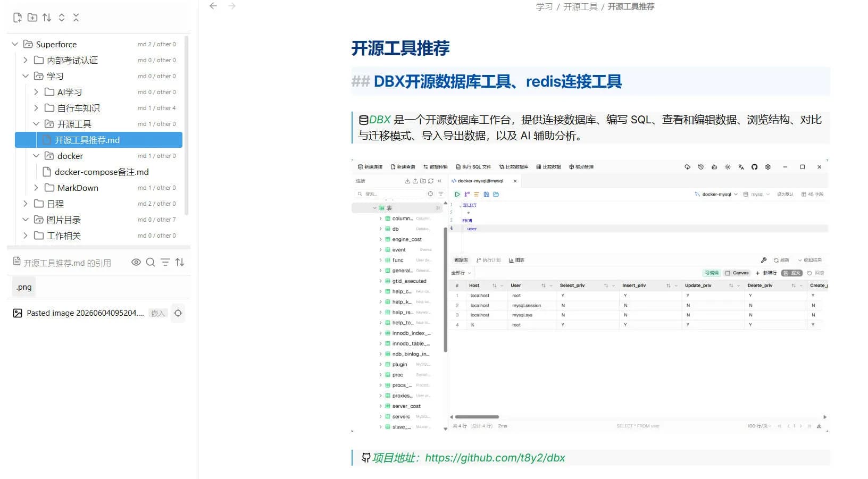Click the 开源工具推荐 page title

[x=400, y=48]
